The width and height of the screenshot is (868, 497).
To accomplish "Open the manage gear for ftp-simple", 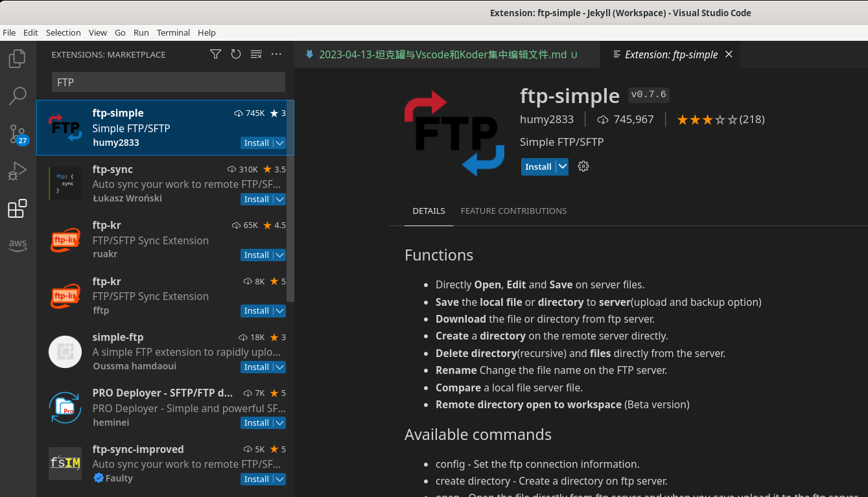I will [583, 167].
